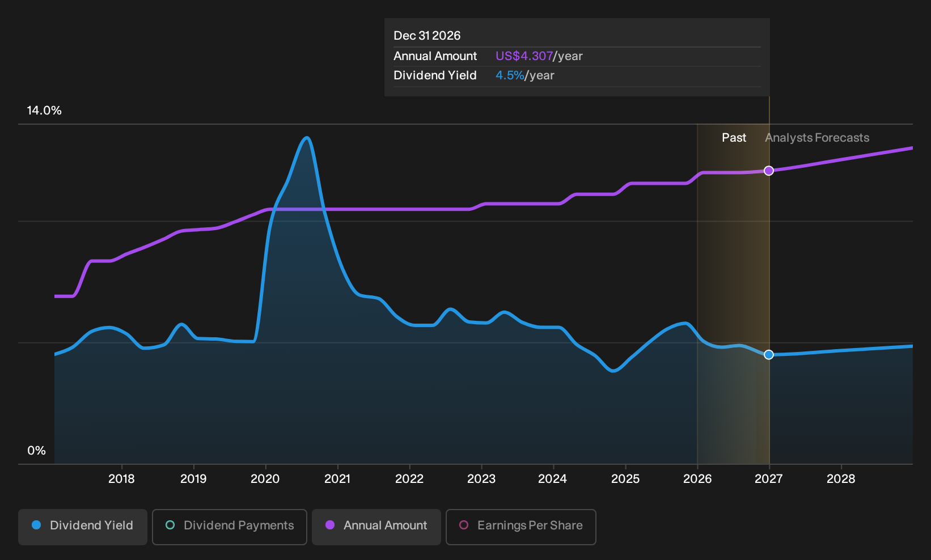This screenshot has height=560, width=931.
Task: Click the 14.0% y-axis label
Action: coord(44,111)
